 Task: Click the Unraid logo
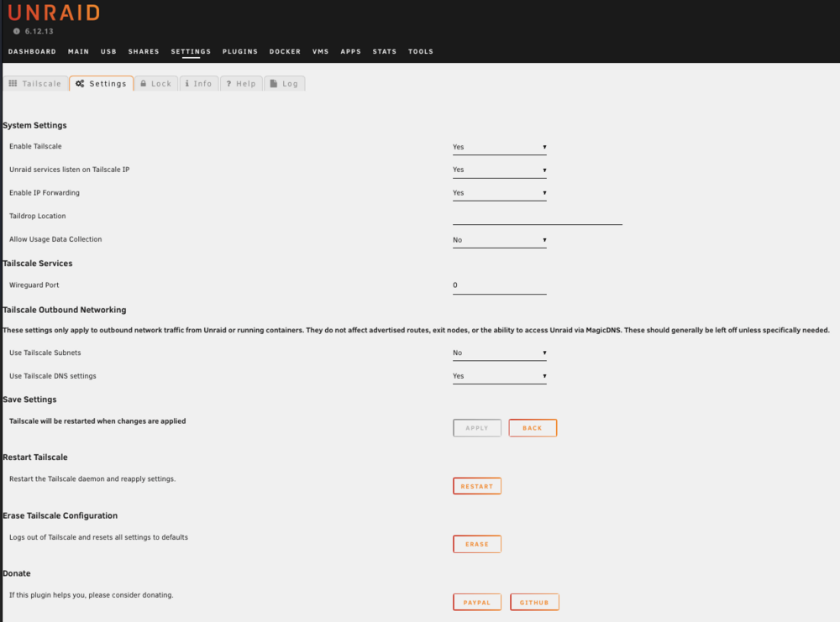[54, 13]
